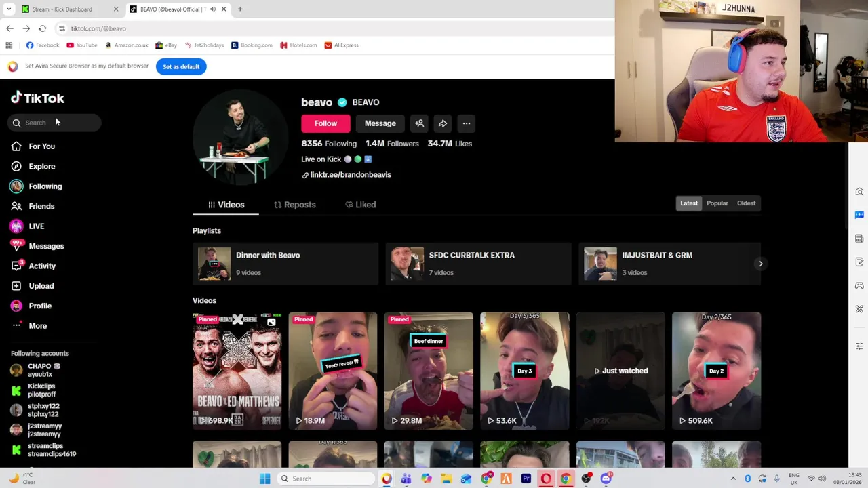Sort videos by Latest
The width and height of the screenshot is (868, 488).
coord(689,203)
